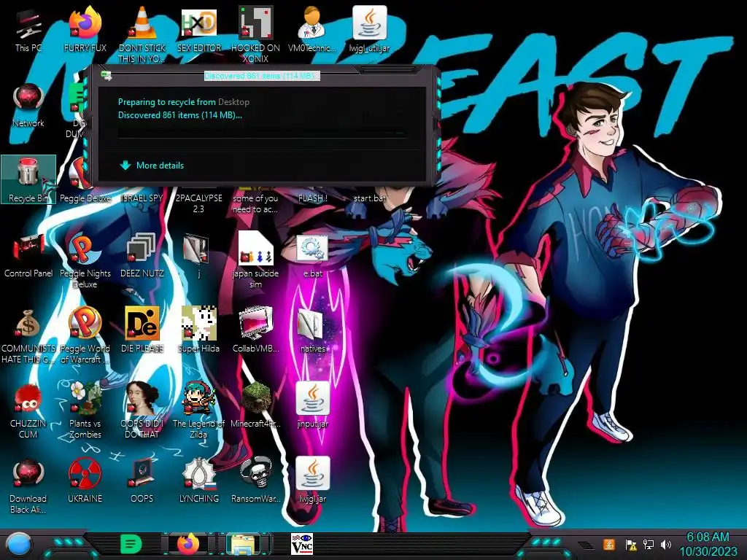Open the VNC app on the taskbar
The image size is (747, 560).
coord(301,544)
